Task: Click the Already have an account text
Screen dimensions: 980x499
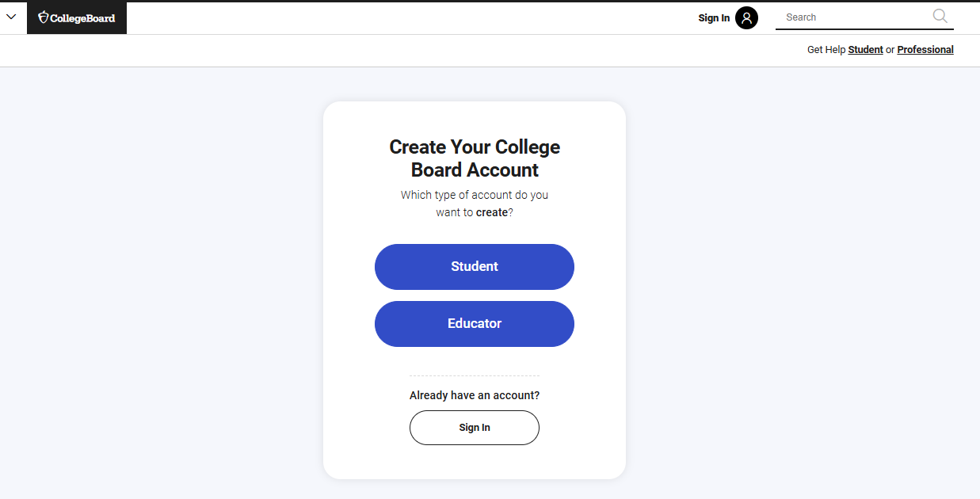Action: tap(474, 394)
